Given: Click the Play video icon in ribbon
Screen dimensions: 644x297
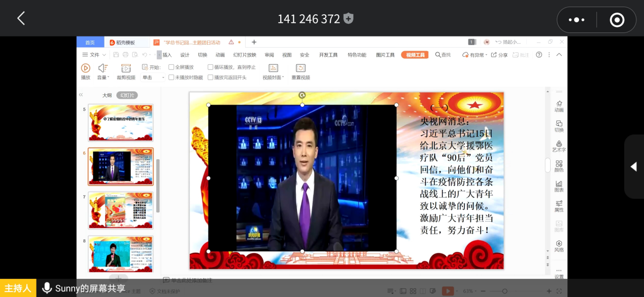Looking at the screenshot, I should tap(85, 68).
